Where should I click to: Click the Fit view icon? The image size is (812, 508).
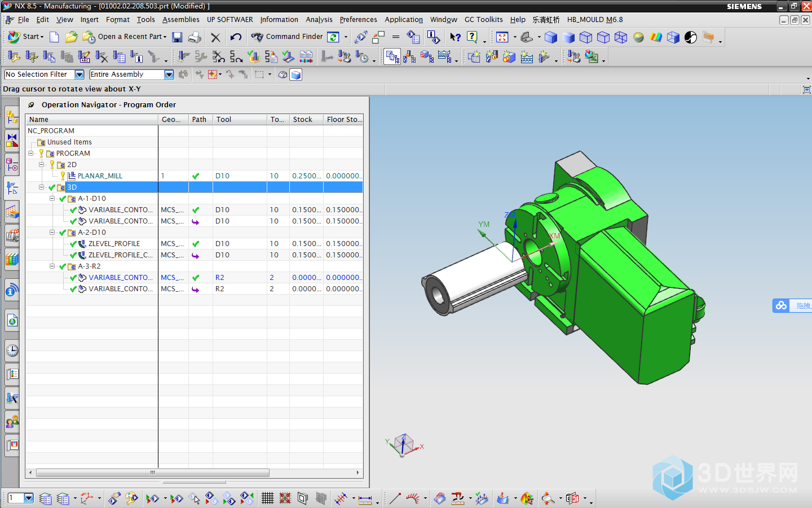click(502, 37)
